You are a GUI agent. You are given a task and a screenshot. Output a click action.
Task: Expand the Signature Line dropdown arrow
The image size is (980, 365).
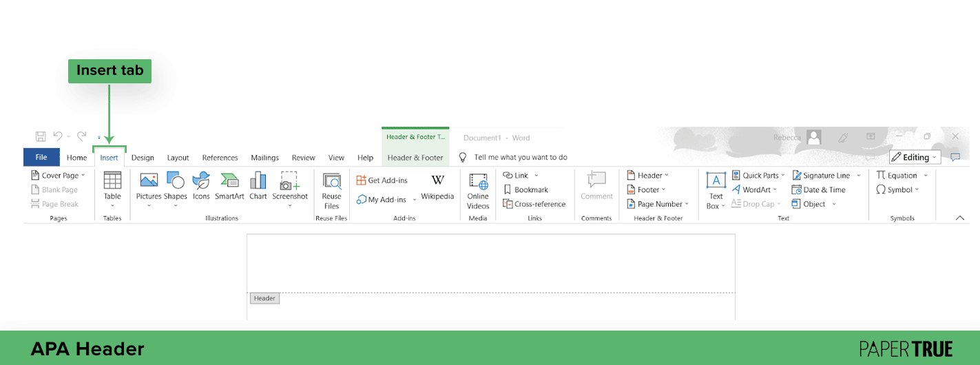pyautogui.click(x=859, y=176)
